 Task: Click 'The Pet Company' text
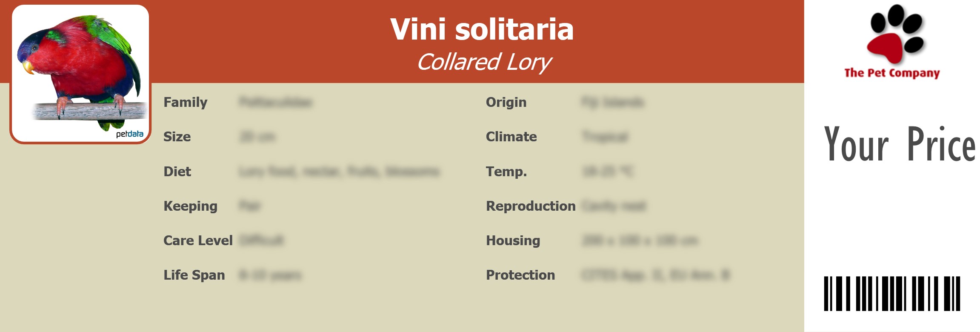click(x=892, y=73)
